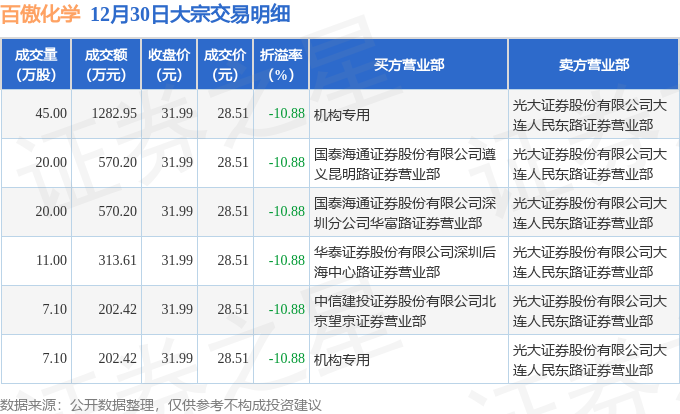Click the 数据来源 disclaimer footer text

click(x=161, y=405)
